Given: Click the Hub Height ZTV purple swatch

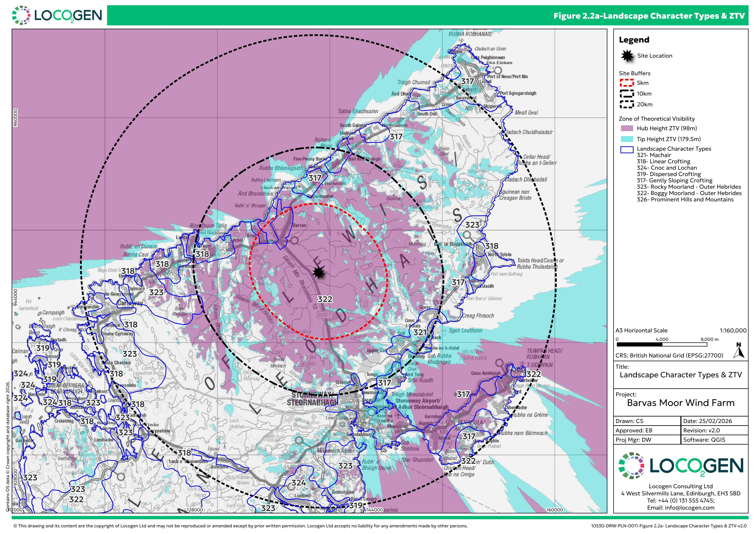Looking at the screenshot, I should (x=627, y=128).
